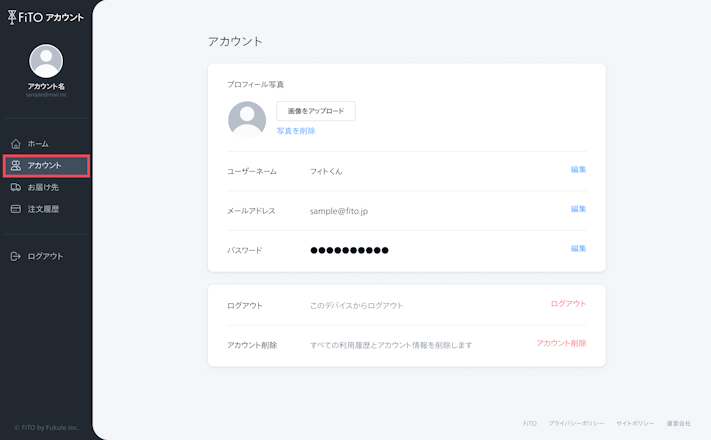Screen dimensions: 711x440
Task: Click the logout arrow icon in the sidebar
Action: coord(16,256)
